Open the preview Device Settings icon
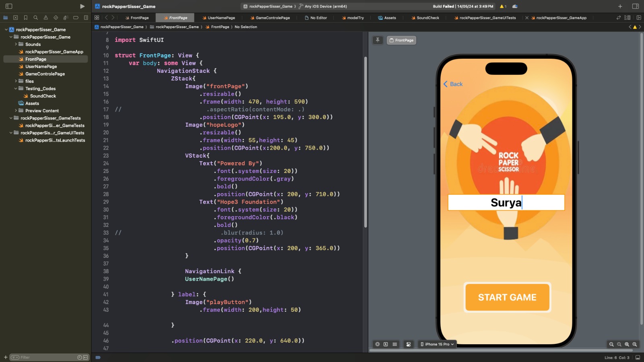 (409, 344)
